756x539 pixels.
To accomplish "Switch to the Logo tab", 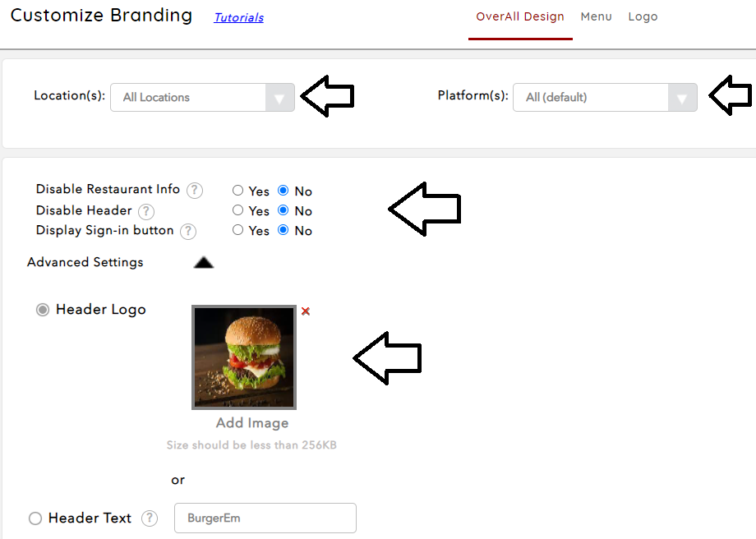I will tap(643, 17).
